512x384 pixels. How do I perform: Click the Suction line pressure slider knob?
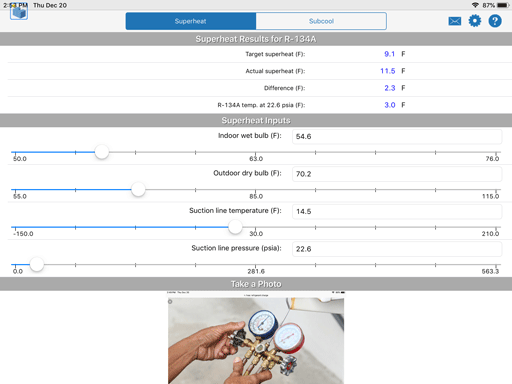click(x=37, y=265)
